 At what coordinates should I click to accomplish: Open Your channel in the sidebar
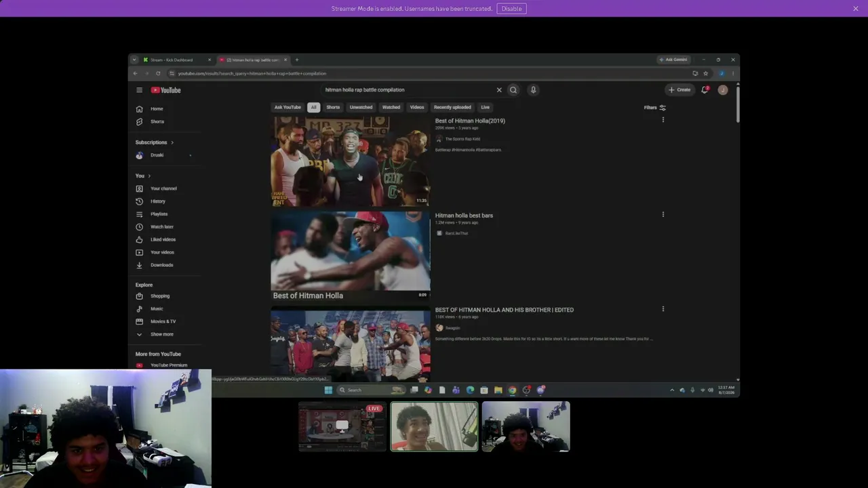pos(157,188)
